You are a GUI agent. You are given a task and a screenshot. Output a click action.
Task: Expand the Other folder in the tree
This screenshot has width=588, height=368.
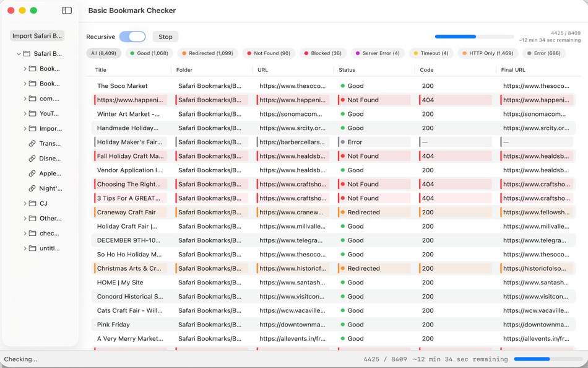tap(24, 218)
